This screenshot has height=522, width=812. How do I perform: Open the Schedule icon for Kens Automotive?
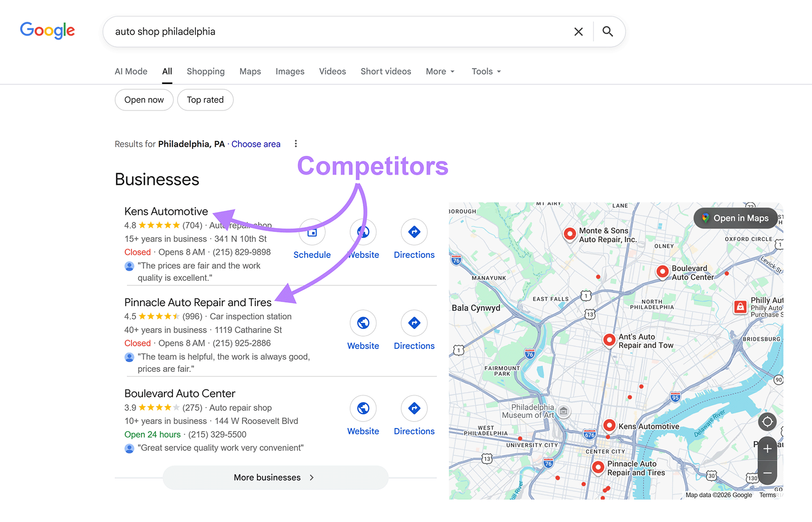[x=312, y=232]
